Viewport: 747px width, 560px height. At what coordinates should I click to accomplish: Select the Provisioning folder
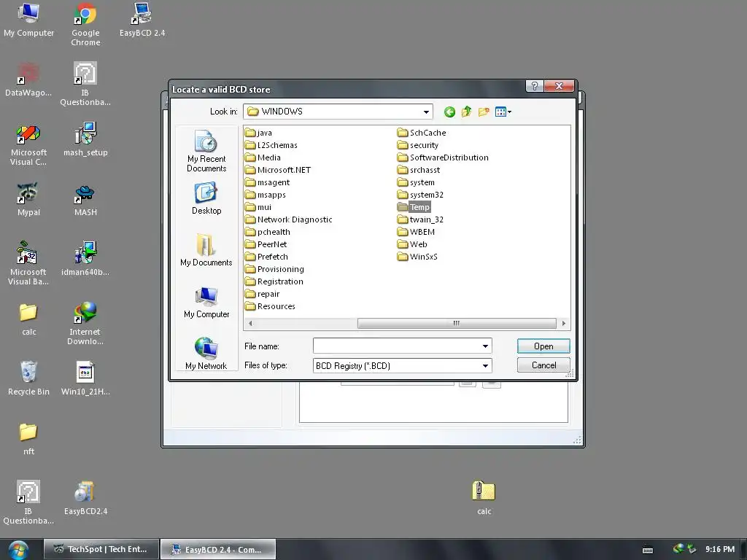tap(274, 269)
